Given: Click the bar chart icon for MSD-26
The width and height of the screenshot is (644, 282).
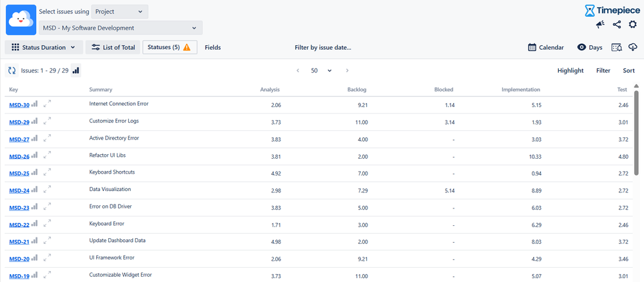Looking at the screenshot, I should click(x=35, y=156).
